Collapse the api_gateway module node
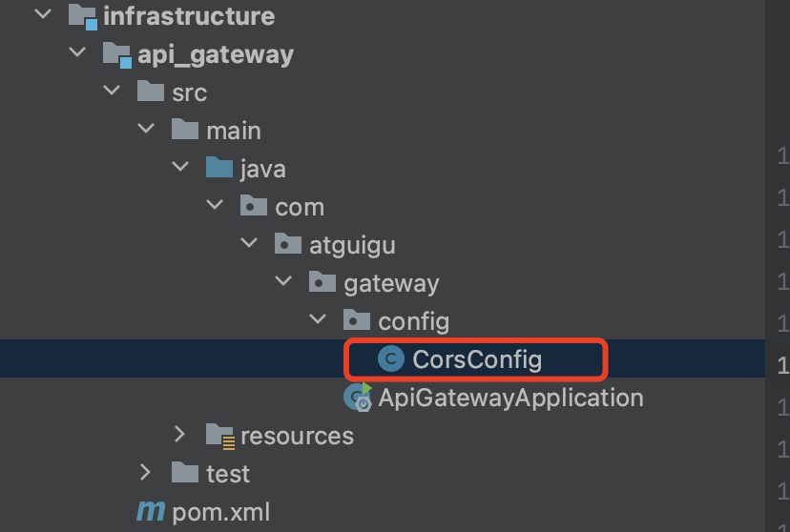 (77, 54)
